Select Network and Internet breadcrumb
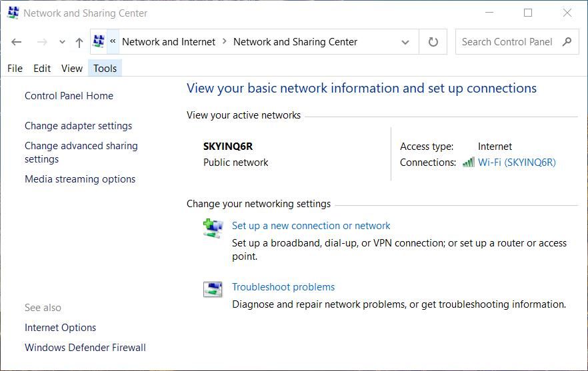 pyautogui.click(x=169, y=42)
